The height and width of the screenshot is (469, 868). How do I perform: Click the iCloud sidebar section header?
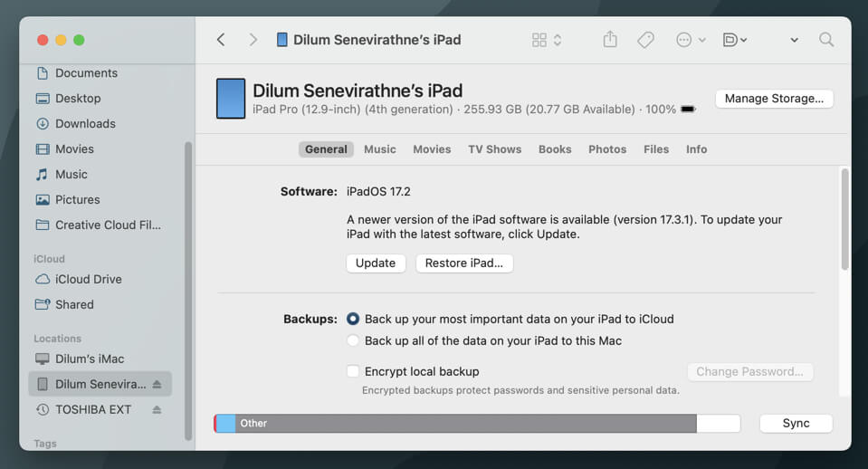click(x=49, y=259)
